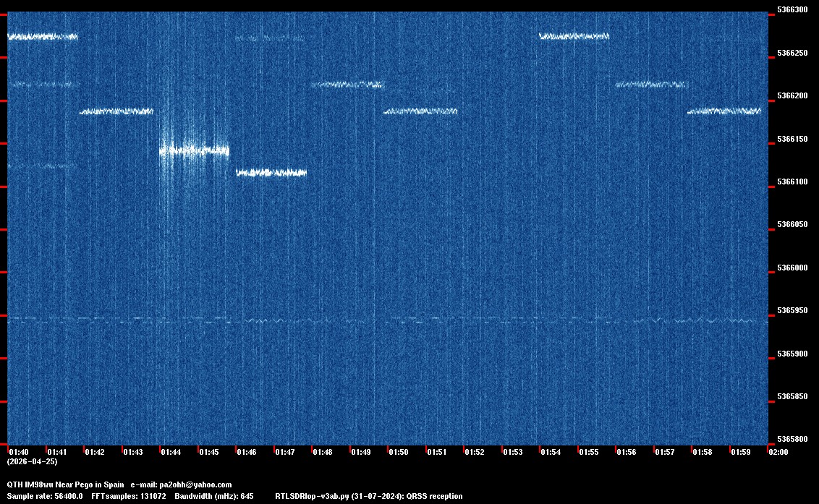This screenshot has height=504, width=819.
Task: Select the 01:50 time marker
Action: [399, 452]
